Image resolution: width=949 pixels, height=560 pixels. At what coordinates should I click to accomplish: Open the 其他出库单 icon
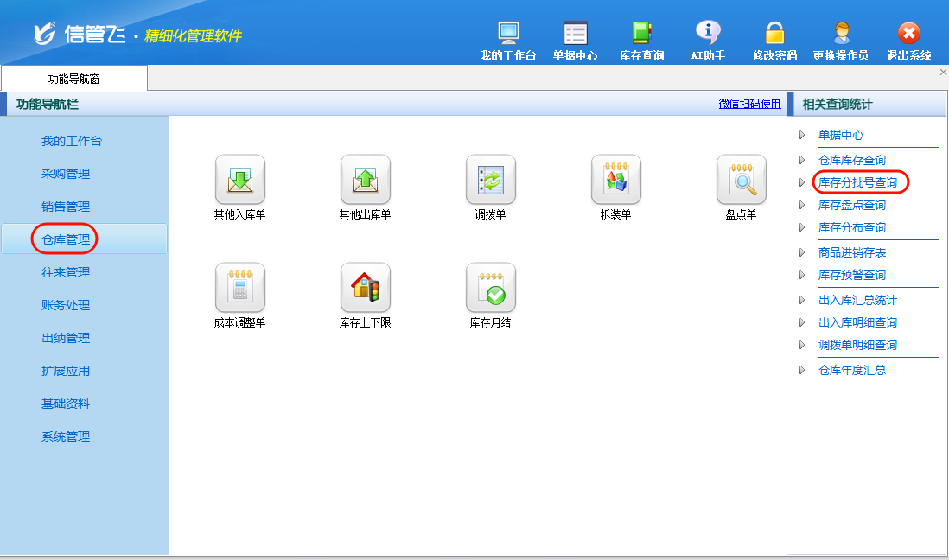[x=365, y=179]
